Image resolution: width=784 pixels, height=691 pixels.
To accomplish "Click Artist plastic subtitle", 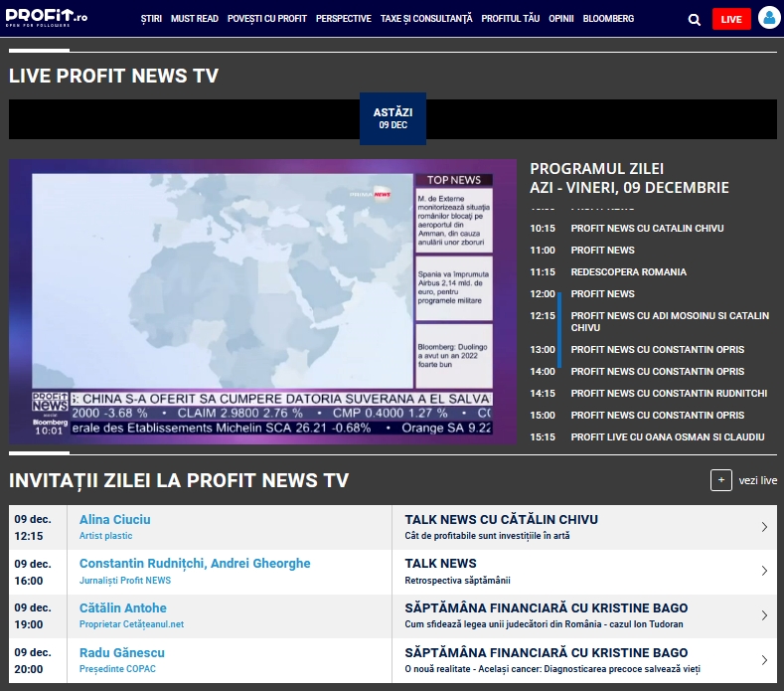I will 105,535.
